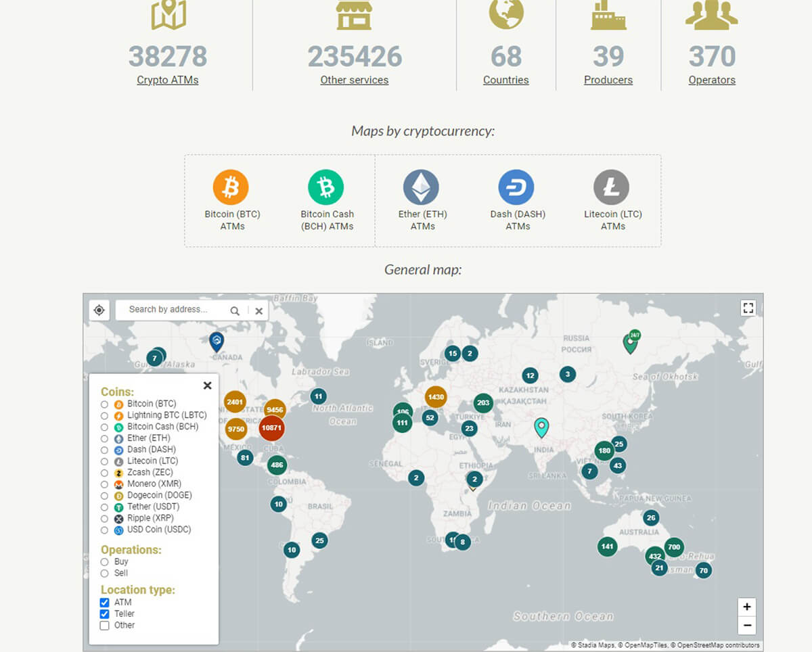Uncheck the ATM location type checkbox

click(105, 603)
